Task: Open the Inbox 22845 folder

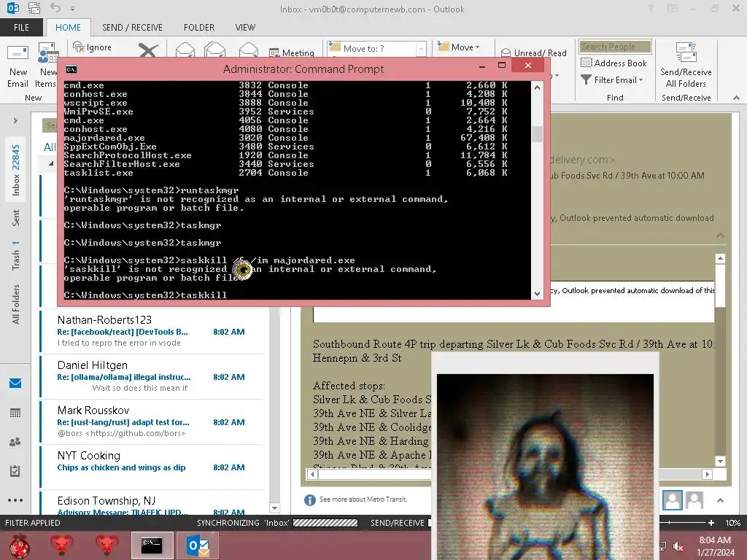Action: 16,170
